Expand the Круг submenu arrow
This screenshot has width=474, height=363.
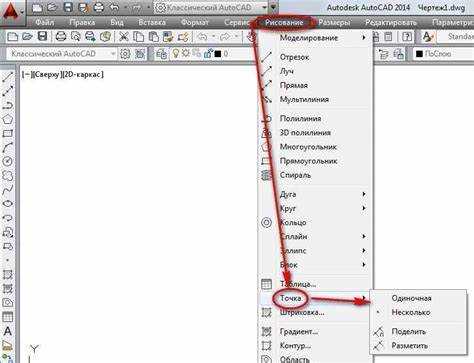[364, 208]
